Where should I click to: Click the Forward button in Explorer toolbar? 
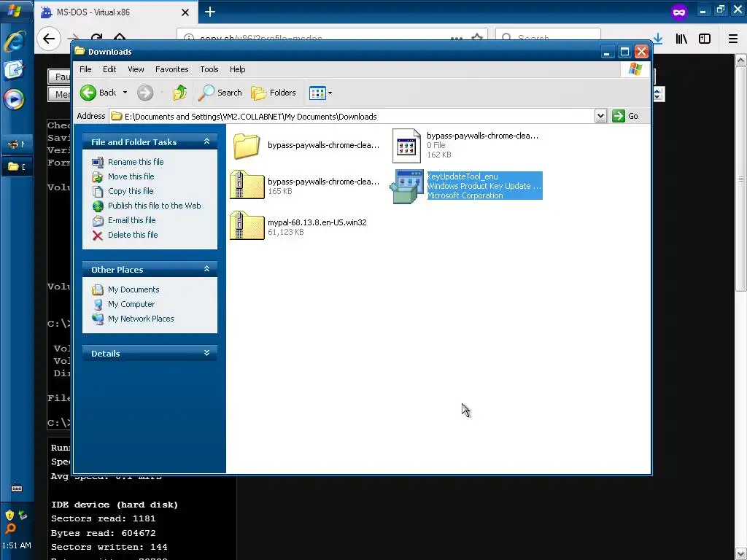(145, 93)
